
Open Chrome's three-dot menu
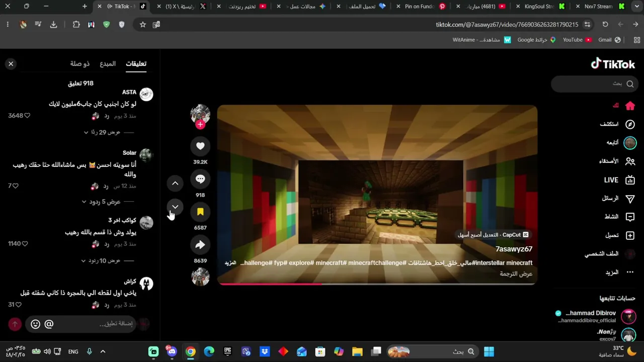8,24
